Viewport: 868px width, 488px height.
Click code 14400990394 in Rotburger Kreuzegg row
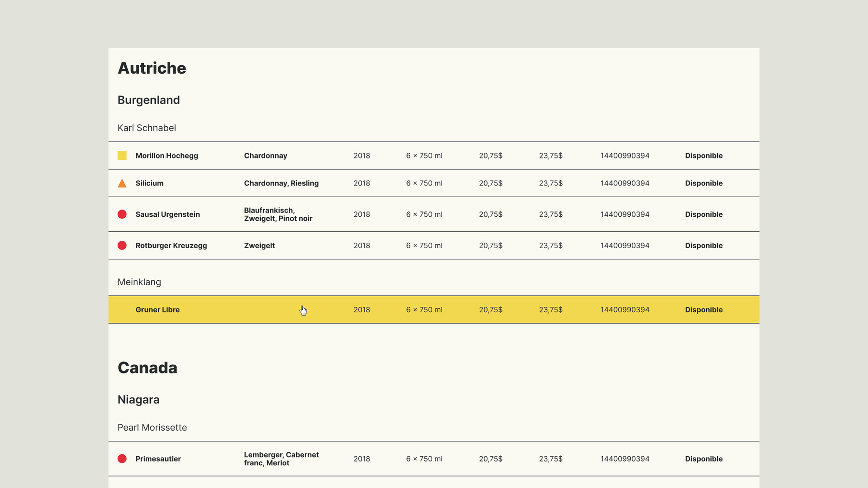[x=625, y=245]
